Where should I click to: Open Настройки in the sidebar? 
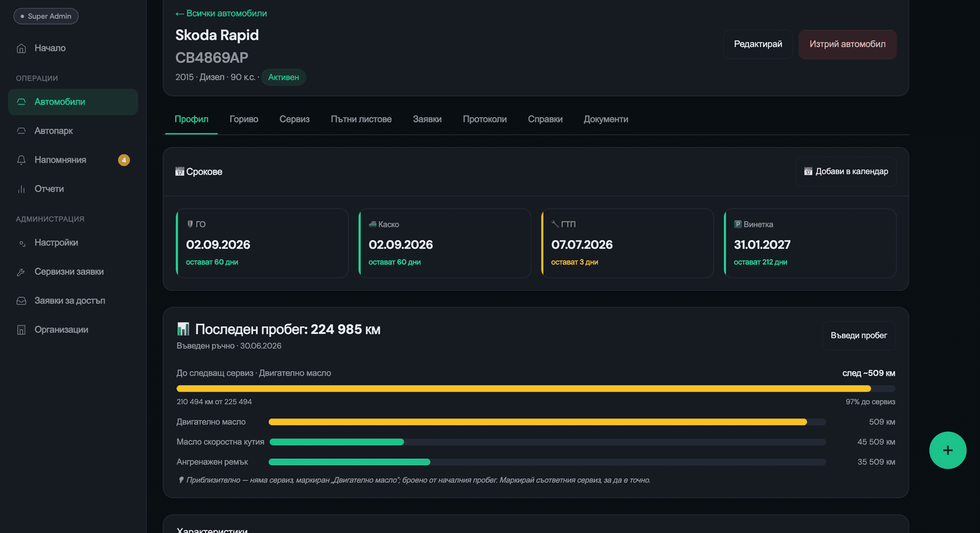point(73,243)
